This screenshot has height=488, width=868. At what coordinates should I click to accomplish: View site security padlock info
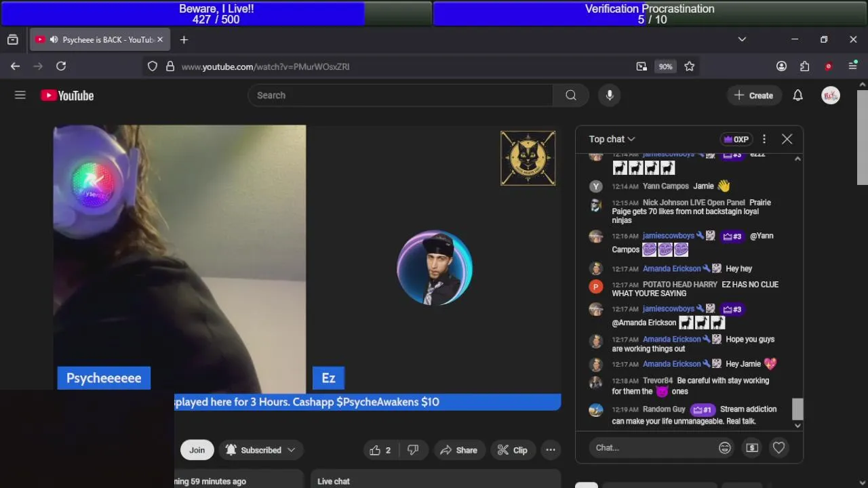pos(170,66)
